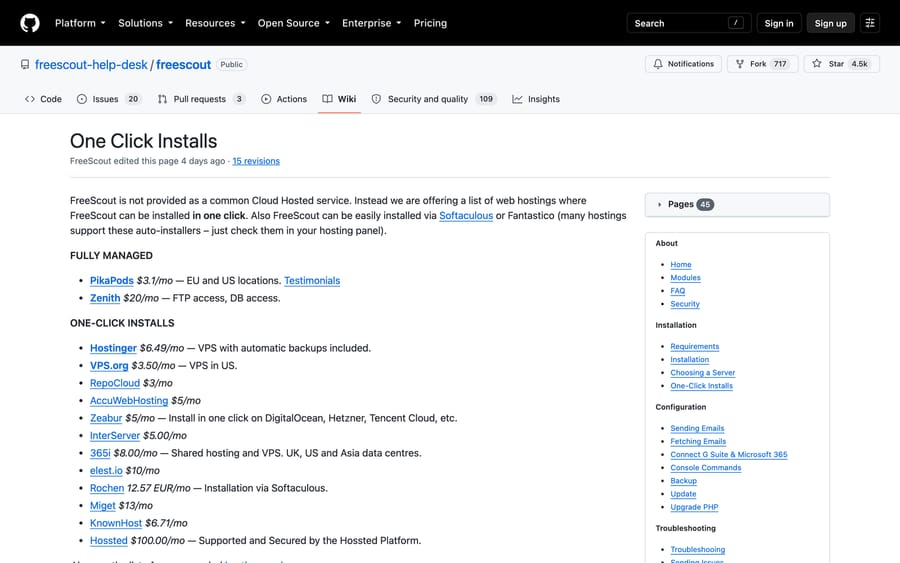The image size is (900, 563).
Task: Click the Insights graph icon
Action: (x=517, y=99)
